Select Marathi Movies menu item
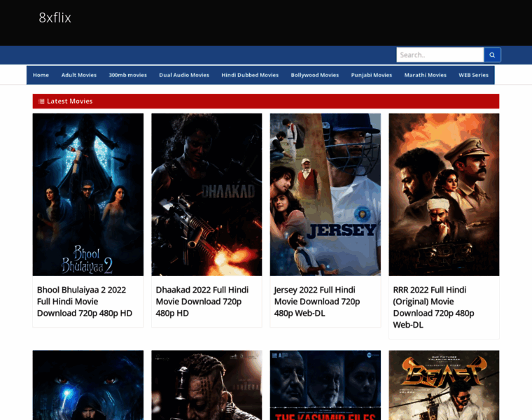The height and width of the screenshot is (420, 532). point(425,75)
